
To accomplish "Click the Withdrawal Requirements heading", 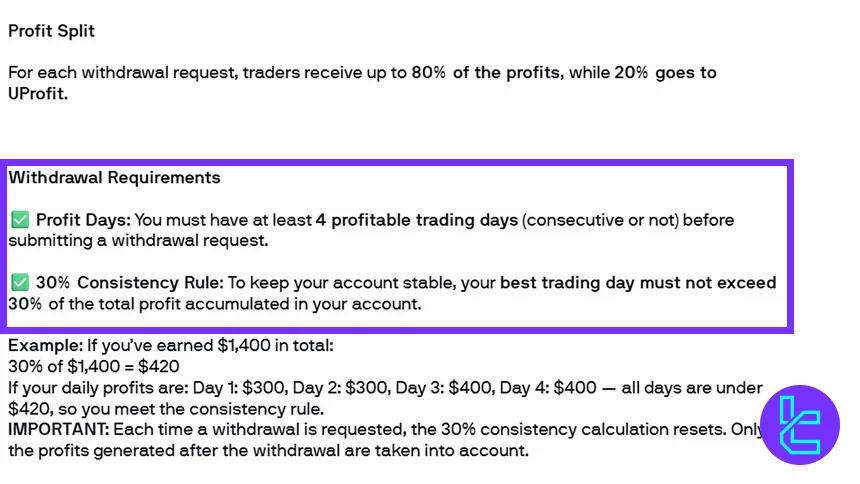I will [114, 178].
